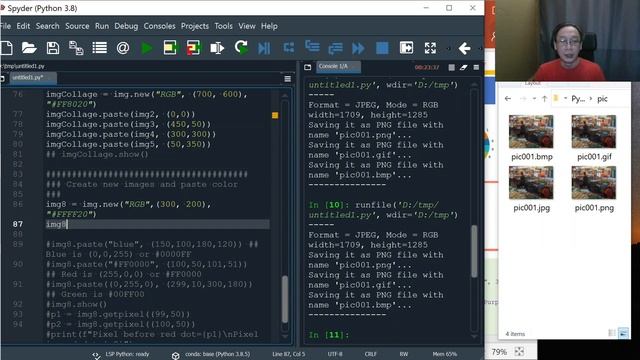Open the Consoles menu
Image resolution: width=640 pixels, height=360 pixels.
[x=159, y=26]
